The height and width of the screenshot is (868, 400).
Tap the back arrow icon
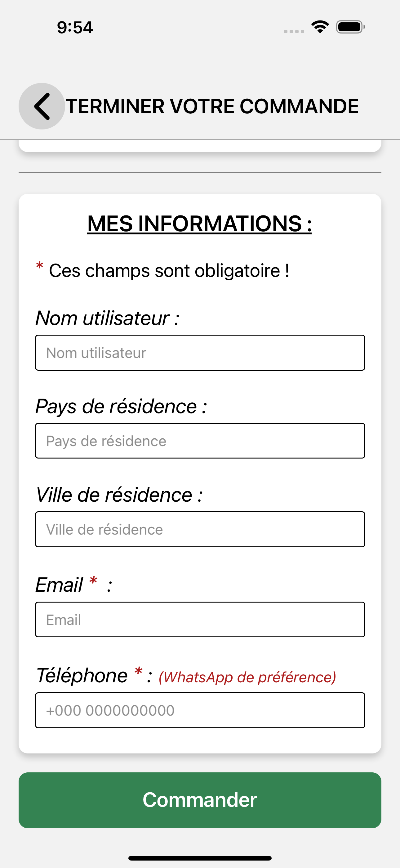pos(42,106)
